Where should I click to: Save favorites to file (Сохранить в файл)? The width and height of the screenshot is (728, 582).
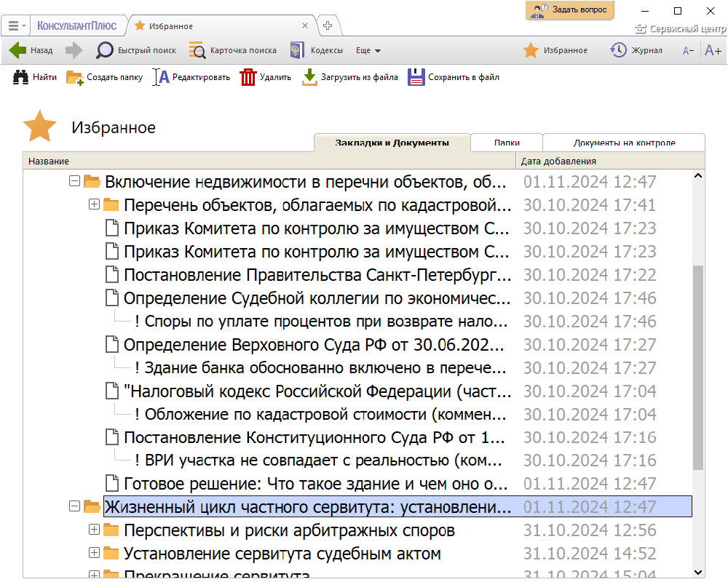[416, 77]
